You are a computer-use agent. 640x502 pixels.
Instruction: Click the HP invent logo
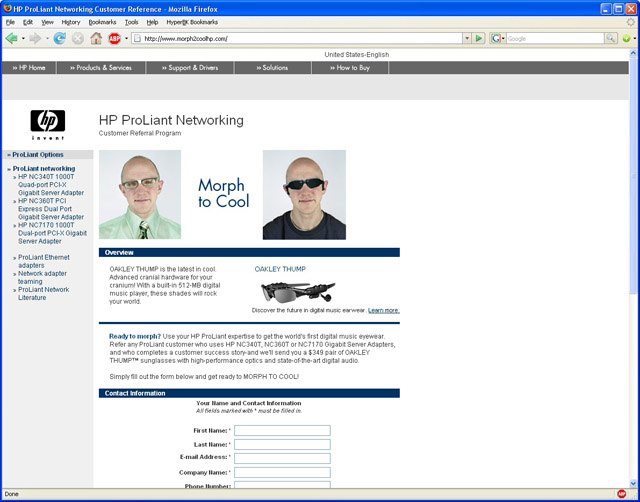click(48, 125)
